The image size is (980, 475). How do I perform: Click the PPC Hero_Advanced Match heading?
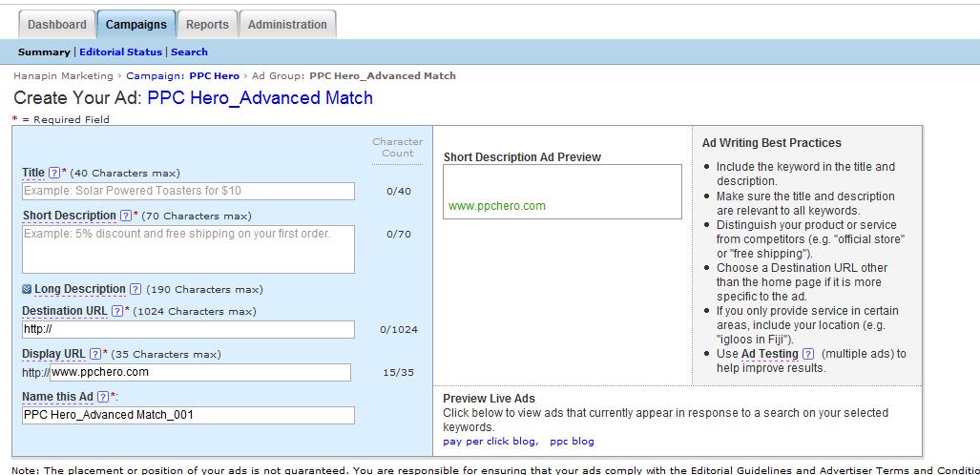[260, 98]
